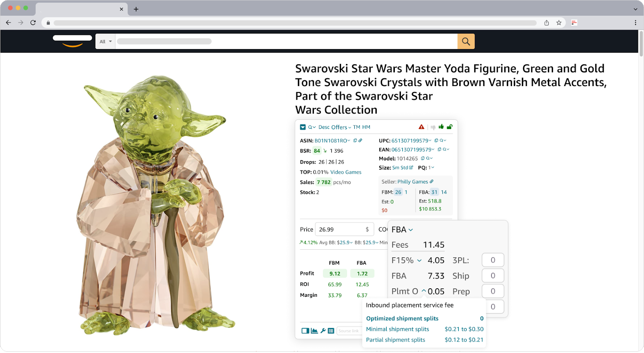Open the magnifier search dropdown in panel header
The height and width of the screenshot is (353, 644).
(x=312, y=127)
